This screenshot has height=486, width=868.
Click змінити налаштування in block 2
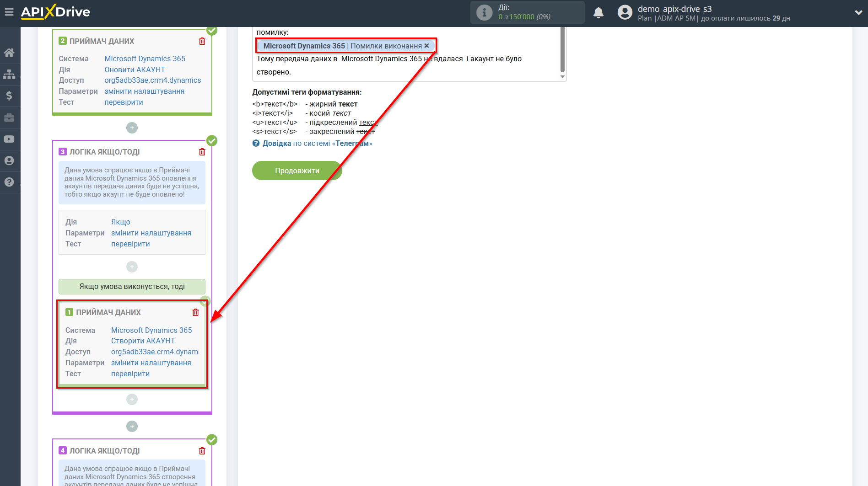coord(144,91)
